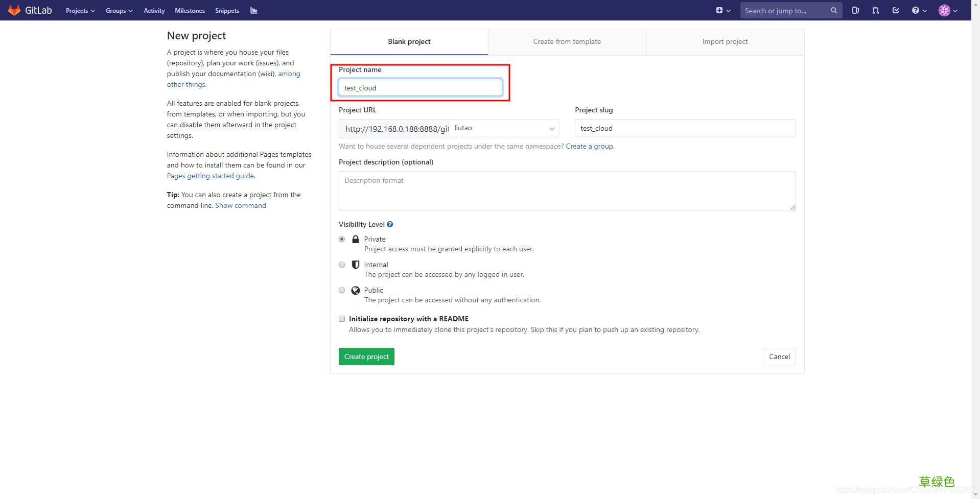Open the Help question mark menu
The image size is (980, 499).
coord(919,10)
